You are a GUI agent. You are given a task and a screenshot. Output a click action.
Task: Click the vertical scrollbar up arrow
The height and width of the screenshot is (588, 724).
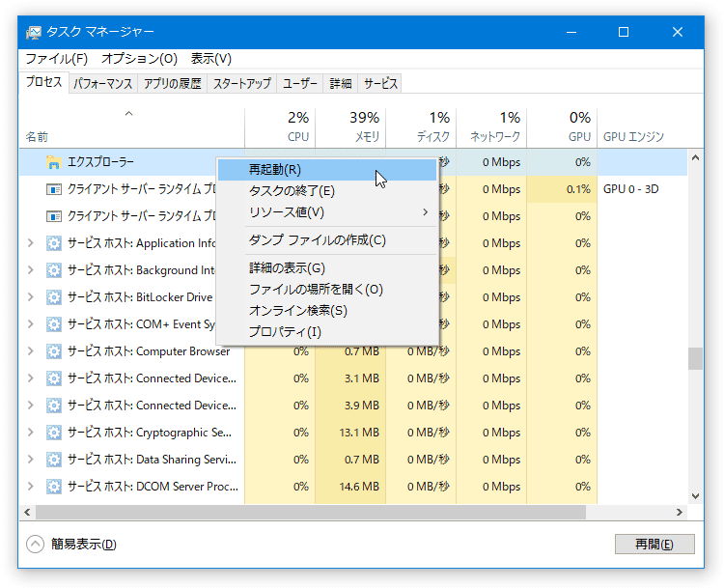point(695,157)
